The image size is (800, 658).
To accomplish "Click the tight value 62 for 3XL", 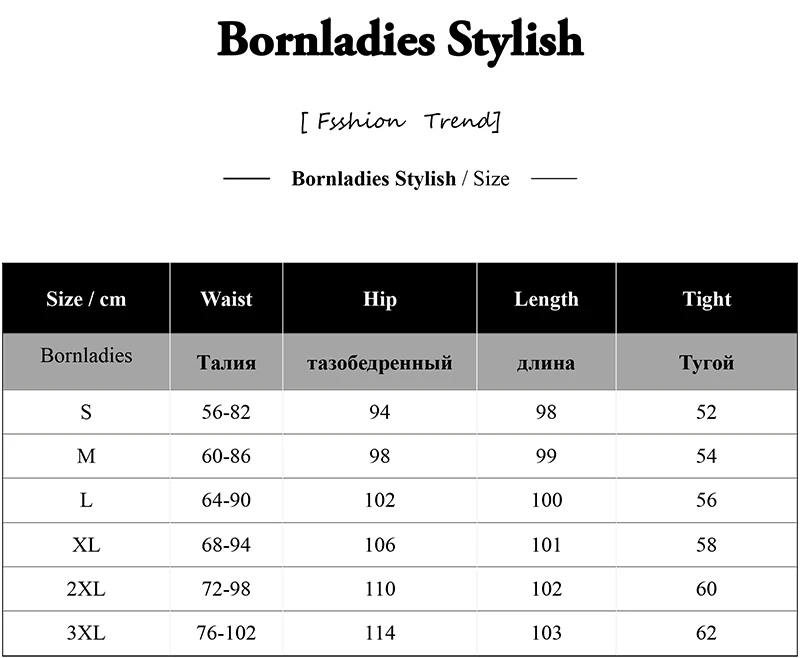I will (x=707, y=633).
